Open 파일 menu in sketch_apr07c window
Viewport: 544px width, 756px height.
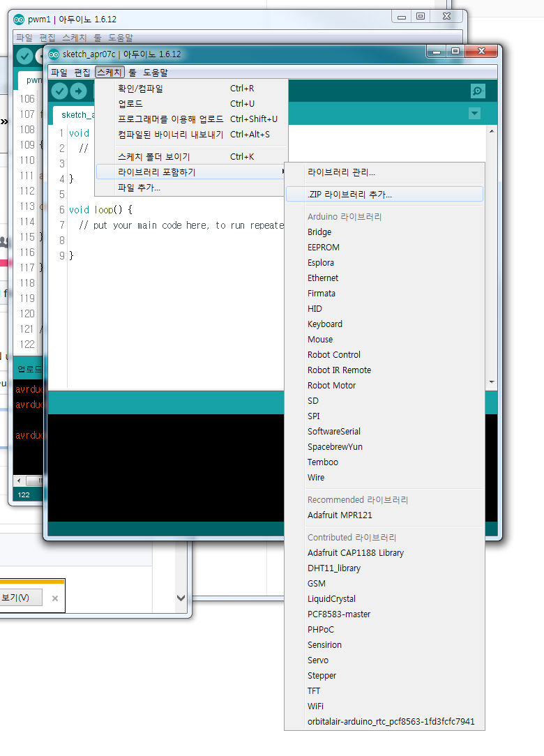59,73
